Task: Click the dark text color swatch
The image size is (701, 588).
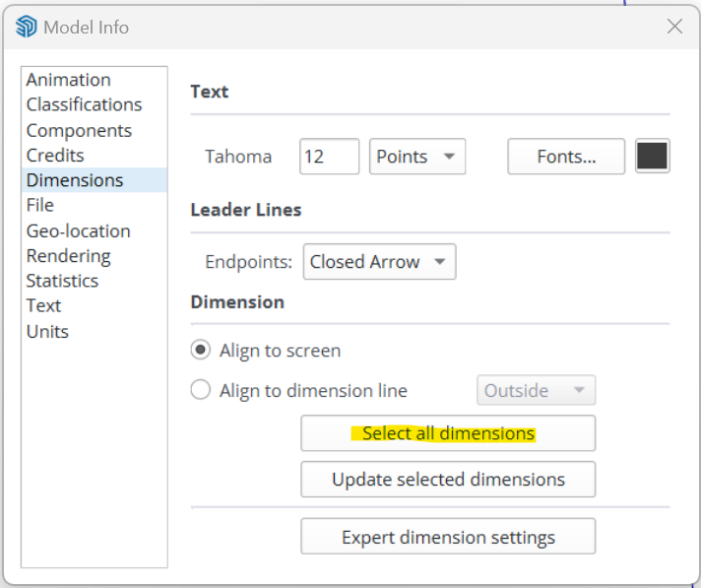Action: coord(653,156)
